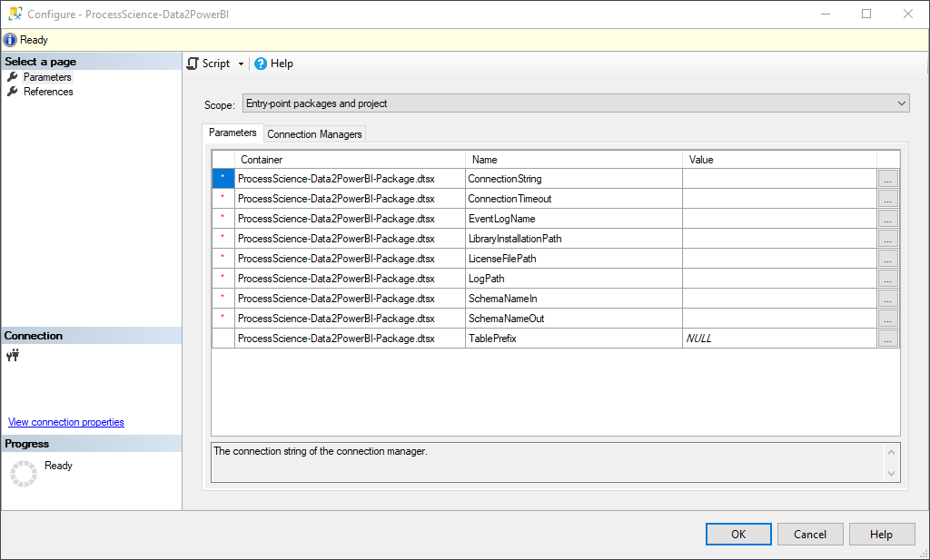Click Container cell in LogPath row
This screenshot has height=560, width=930.
point(350,279)
